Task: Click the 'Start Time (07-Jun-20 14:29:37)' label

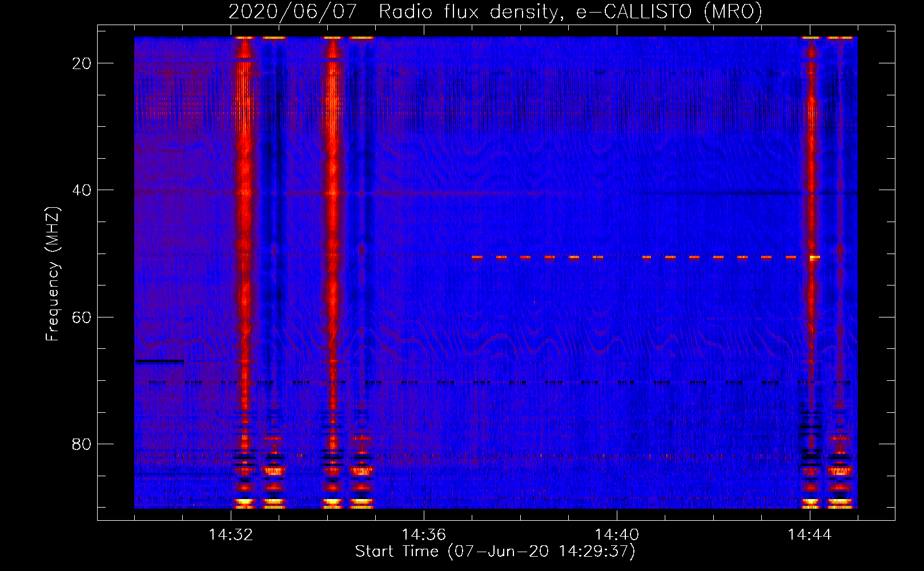Action: point(495,552)
